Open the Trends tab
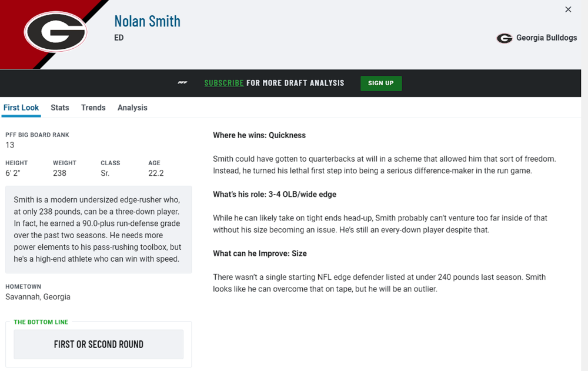 coord(93,108)
